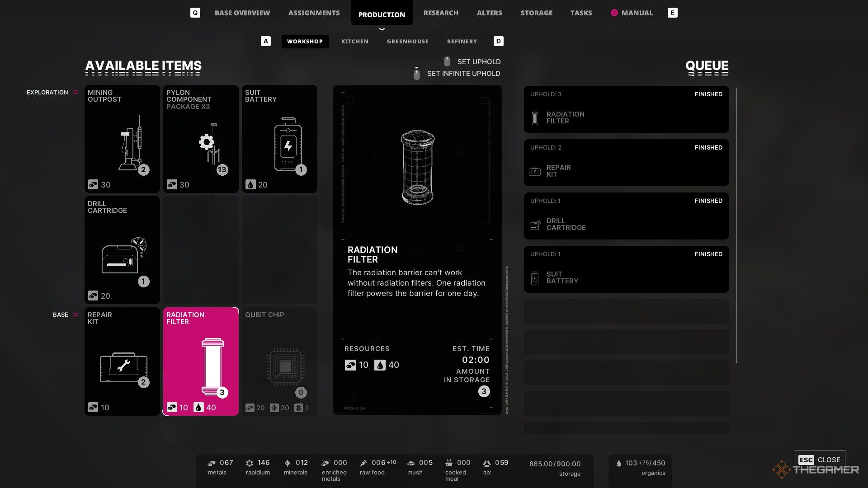
Task: Switch to the Kitchen sub-tab
Action: click(x=355, y=42)
